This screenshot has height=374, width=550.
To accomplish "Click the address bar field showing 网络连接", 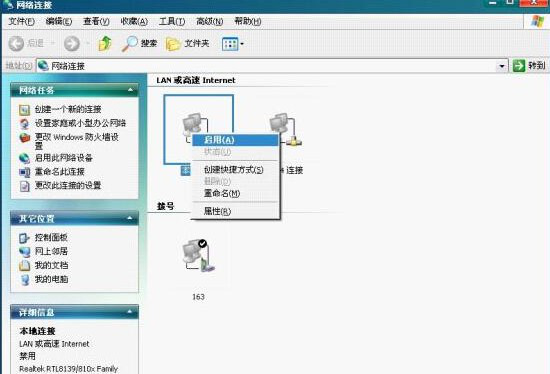I will point(272,66).
